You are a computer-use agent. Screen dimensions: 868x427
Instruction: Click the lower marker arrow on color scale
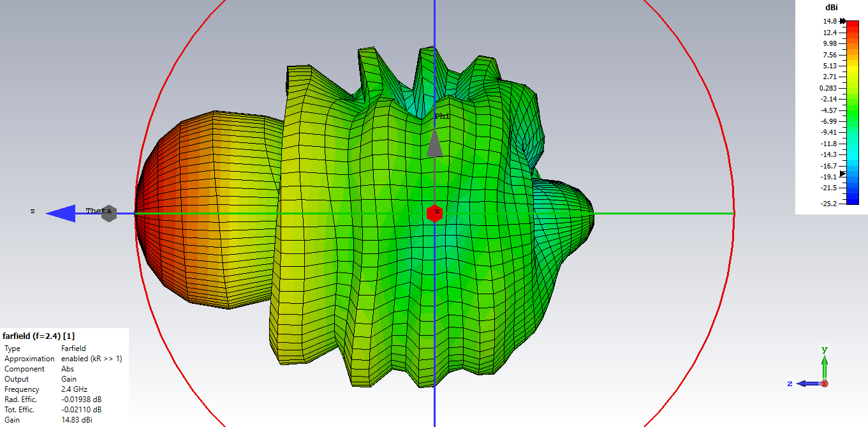(842, 173)
